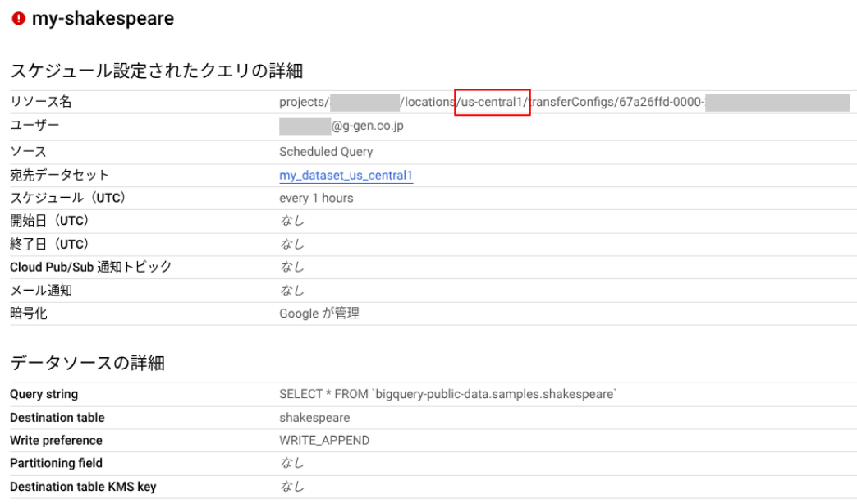
Task: Click the ソース row label
Action: 28,152
